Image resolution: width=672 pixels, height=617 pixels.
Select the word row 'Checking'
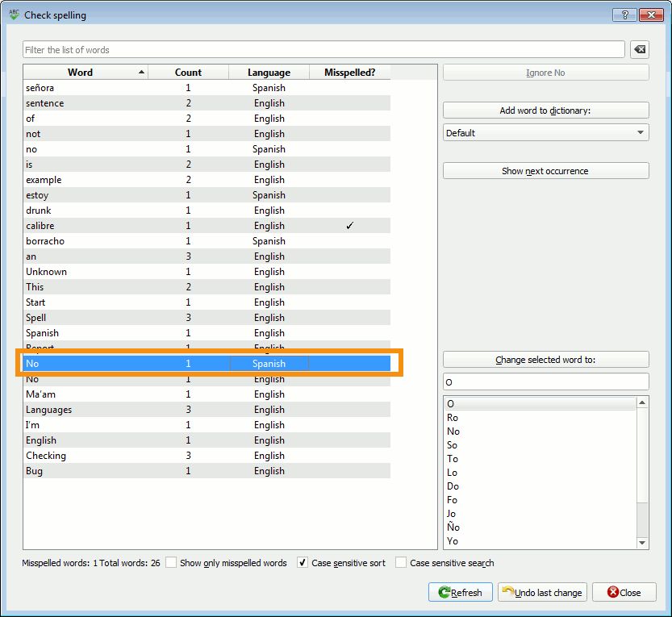(207, 456)
